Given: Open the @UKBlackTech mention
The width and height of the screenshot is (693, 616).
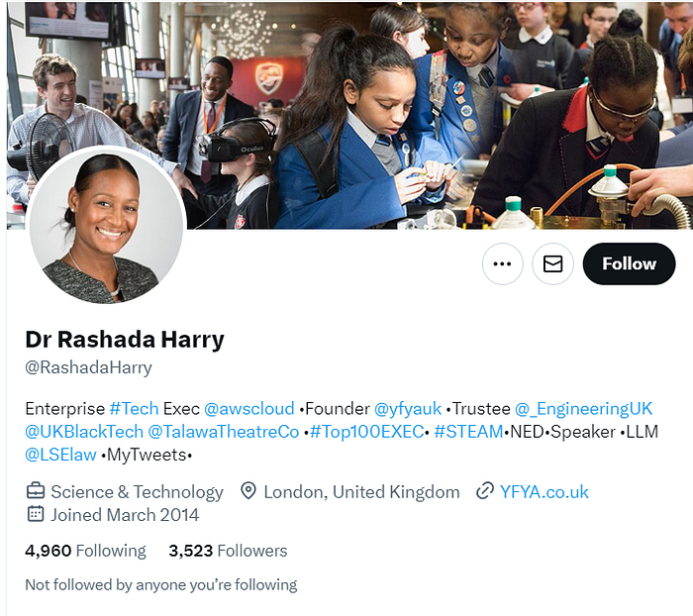Looking at the screenshot, I should click(x=84, y=432).
